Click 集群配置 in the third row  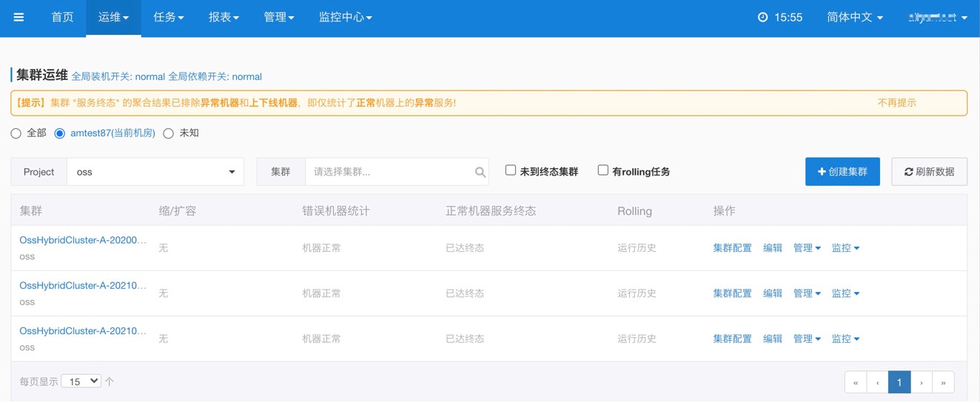coord(732,339)
